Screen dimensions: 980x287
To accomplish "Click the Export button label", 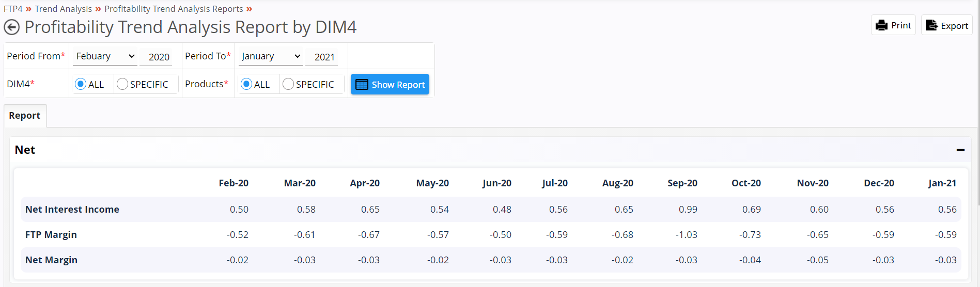I will [954, 26].
